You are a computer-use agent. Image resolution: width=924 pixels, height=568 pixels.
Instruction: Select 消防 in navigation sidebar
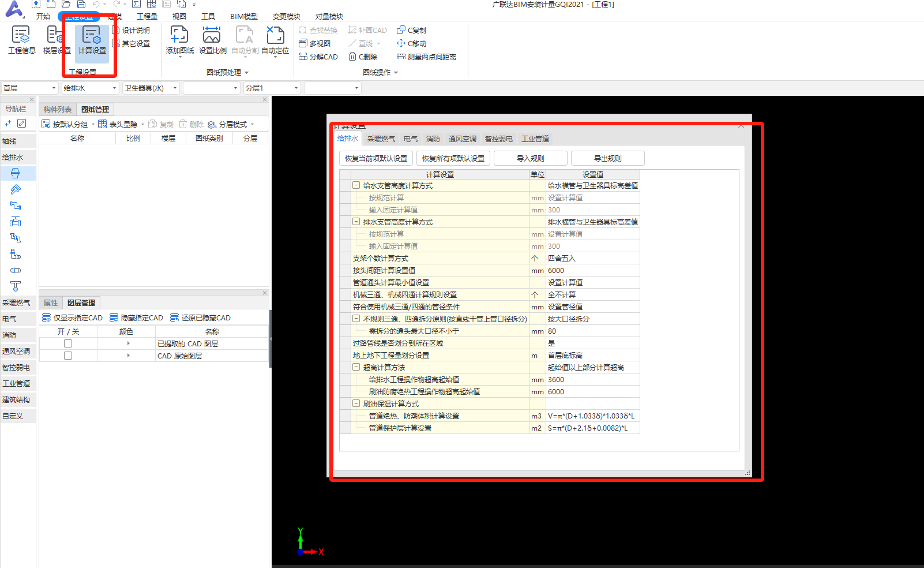(17, 335)
